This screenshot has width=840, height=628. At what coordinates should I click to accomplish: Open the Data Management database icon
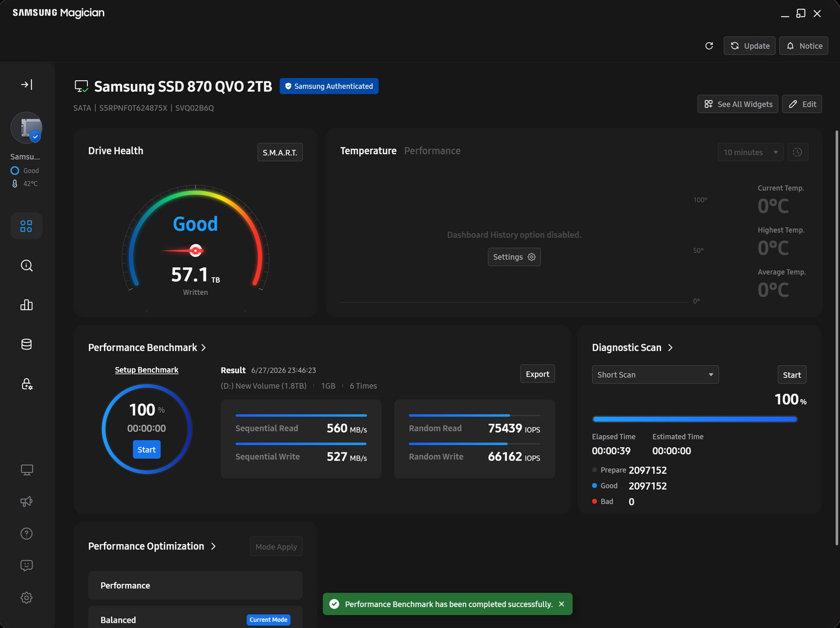click(x=27, y=344)
